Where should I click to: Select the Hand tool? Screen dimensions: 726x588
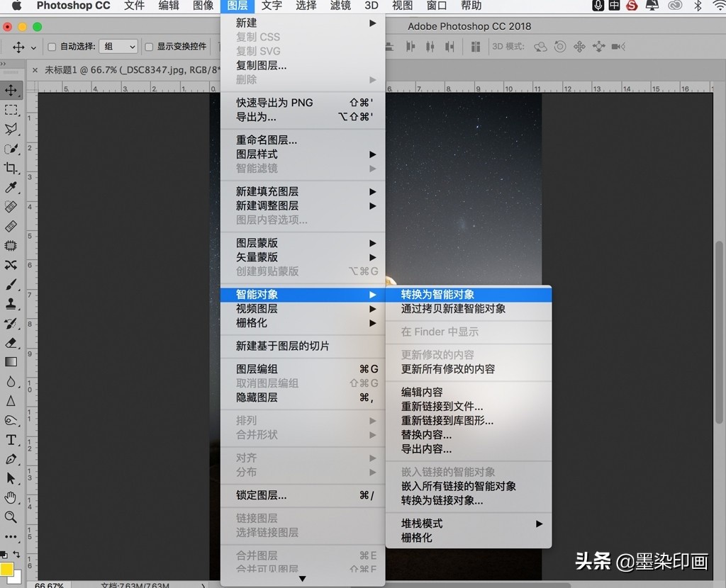(11, 497)
